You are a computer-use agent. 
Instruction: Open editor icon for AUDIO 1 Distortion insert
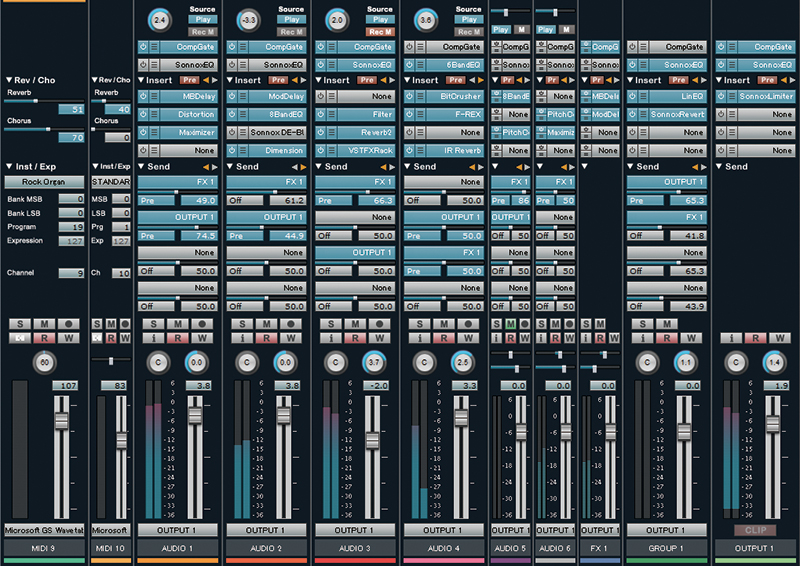(x=154, y=114)
